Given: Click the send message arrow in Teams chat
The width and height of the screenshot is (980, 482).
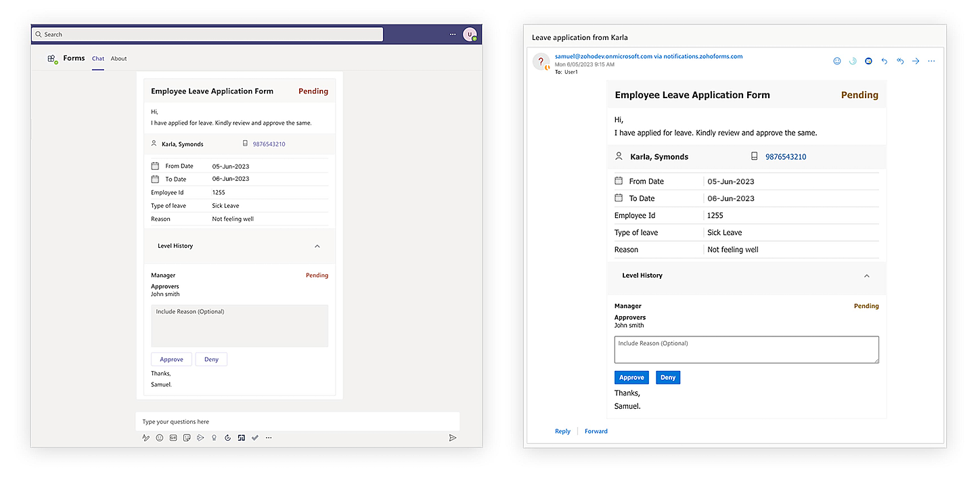Looking at the screenshot, I should click(x=452, y=438).
